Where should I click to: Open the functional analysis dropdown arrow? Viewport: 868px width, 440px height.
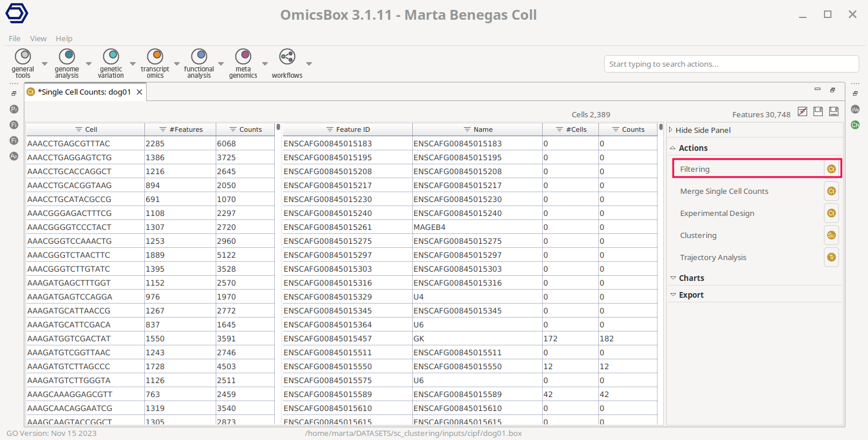point(221,64)
